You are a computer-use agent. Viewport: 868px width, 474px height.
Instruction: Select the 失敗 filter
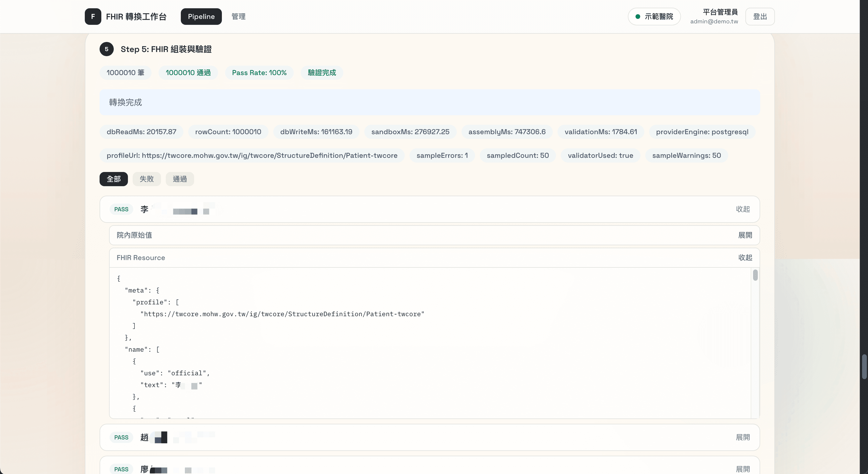pyautogui.click(x=146, y=179)
